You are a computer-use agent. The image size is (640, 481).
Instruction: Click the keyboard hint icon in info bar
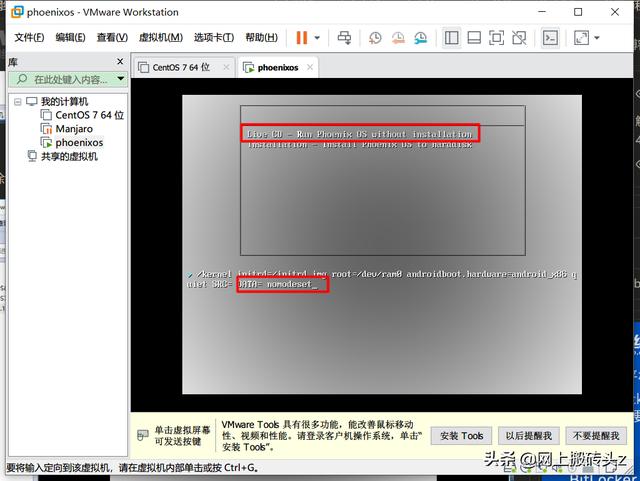point(142,436)
